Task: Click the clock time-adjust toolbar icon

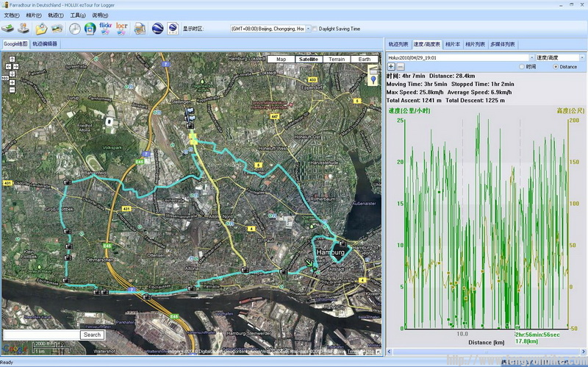Action: [76, 29]
